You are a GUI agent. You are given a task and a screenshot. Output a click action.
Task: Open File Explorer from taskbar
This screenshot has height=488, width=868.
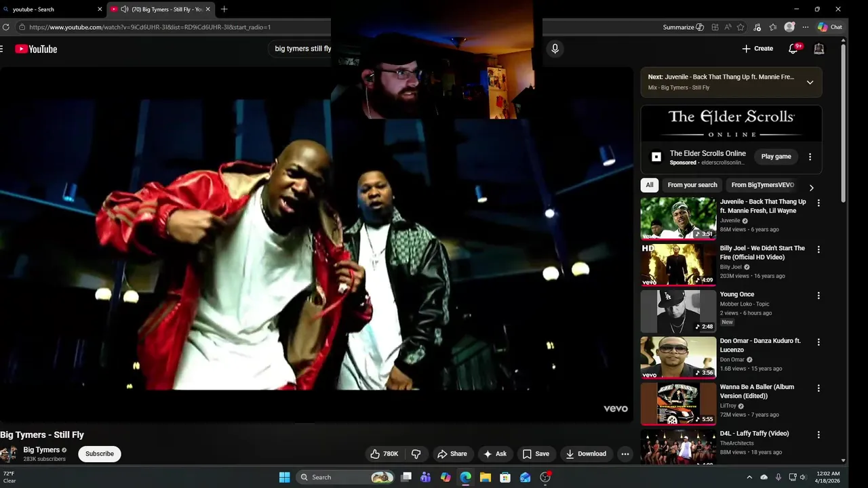pyautogui.click(x=486, y=477)
